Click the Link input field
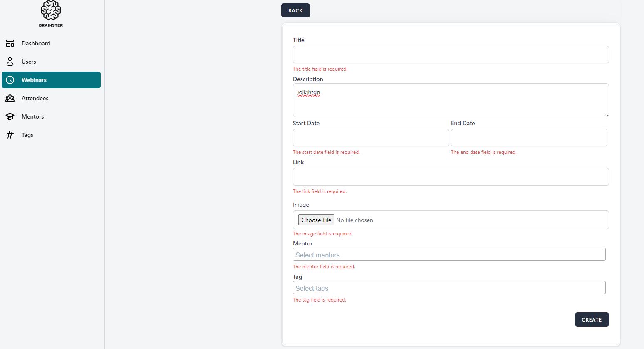 coord(451,177)
